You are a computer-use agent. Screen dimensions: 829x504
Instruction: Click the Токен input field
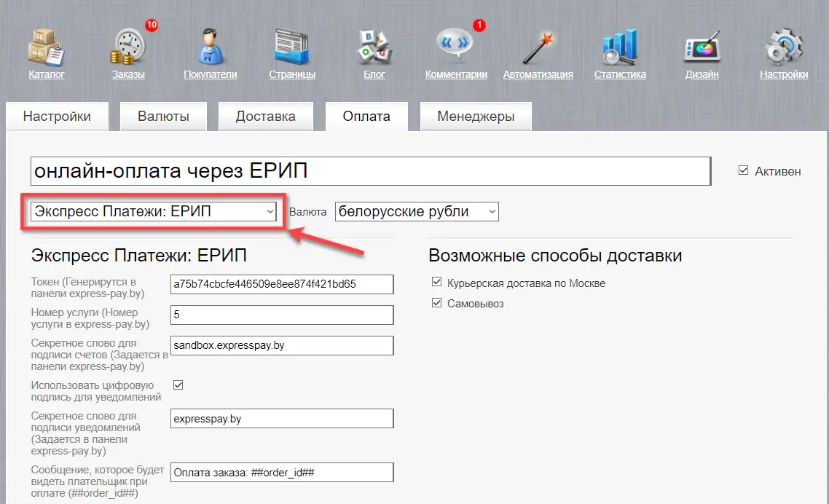point(282,284)
